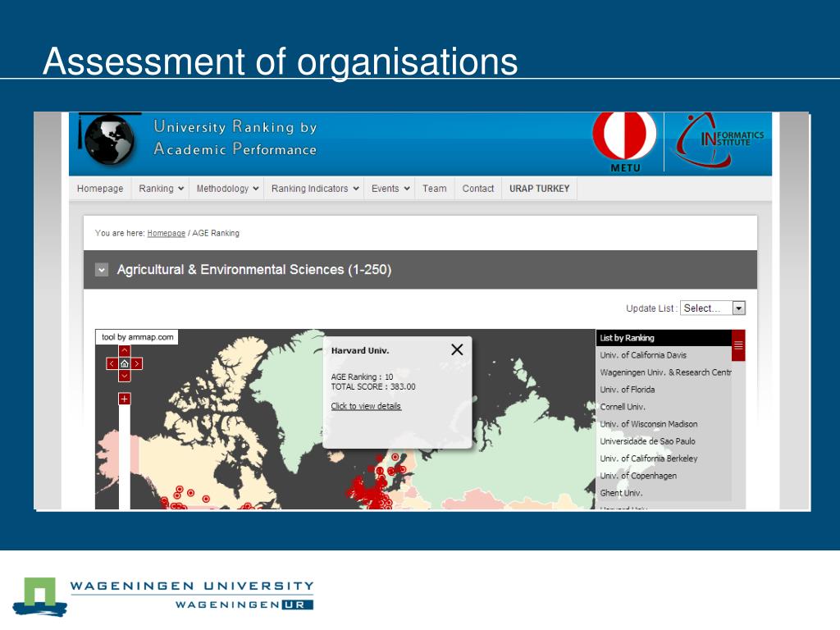The width and height of the screenshot is (840, 630).
Task: Pan the map down with the arrow
Action: click(x=125, y=376)
